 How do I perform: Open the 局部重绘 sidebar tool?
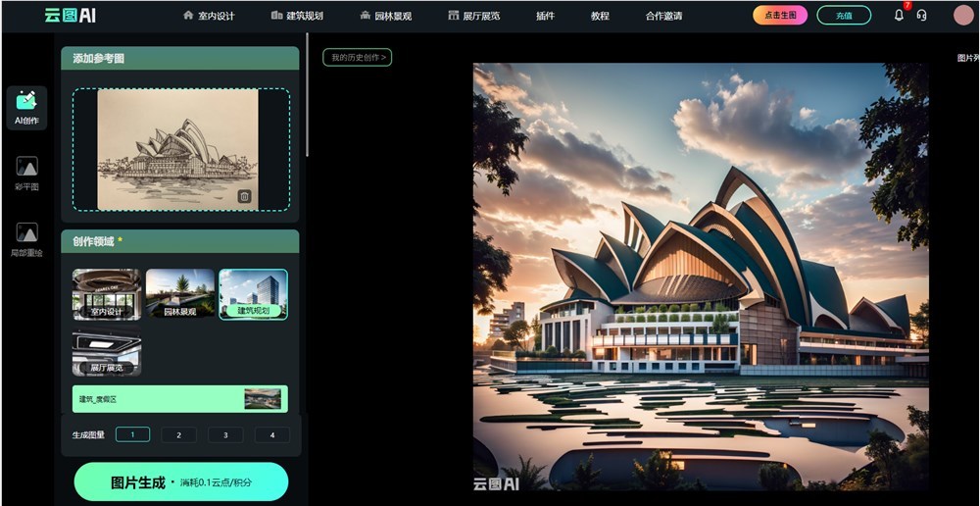[x=26, y=240]
